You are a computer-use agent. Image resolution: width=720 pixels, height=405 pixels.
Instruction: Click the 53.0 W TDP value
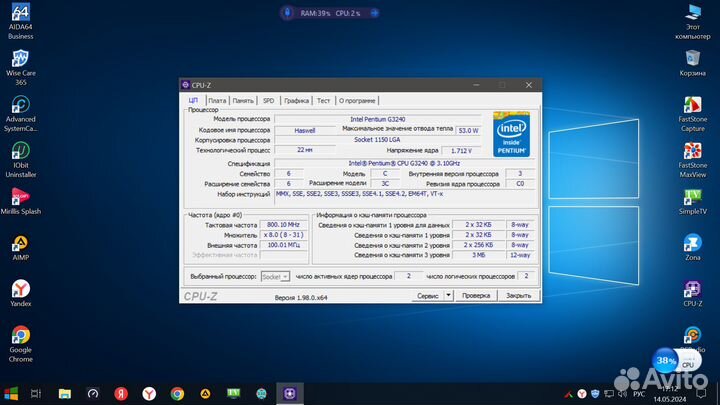pos(468,130)
